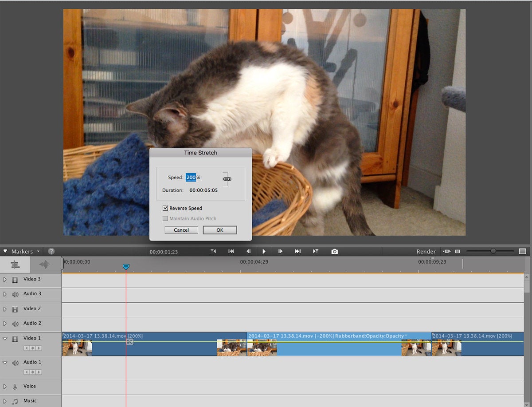Click the current timecode 00;00;01;23
The image size is (532, 407).
163,252
